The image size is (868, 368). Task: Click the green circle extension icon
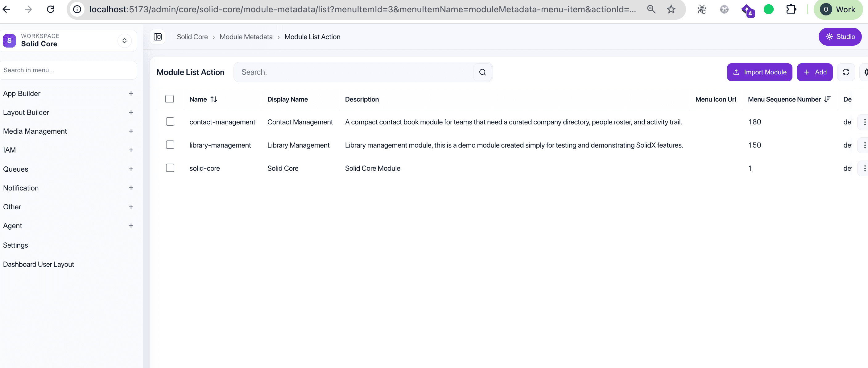click(768, 9)
